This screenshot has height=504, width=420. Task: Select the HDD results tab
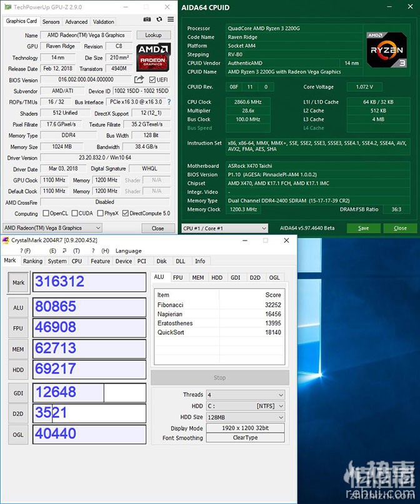[217, 277]
